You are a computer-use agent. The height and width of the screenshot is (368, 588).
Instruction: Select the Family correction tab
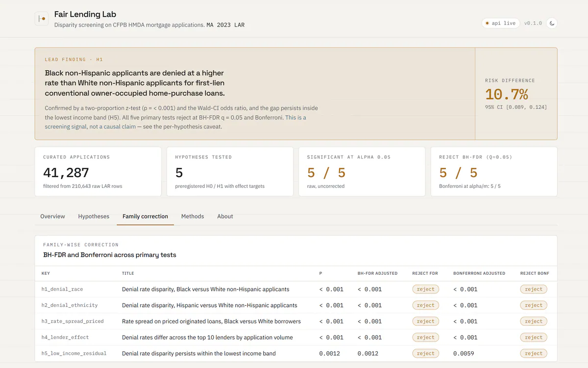[145, 216]
